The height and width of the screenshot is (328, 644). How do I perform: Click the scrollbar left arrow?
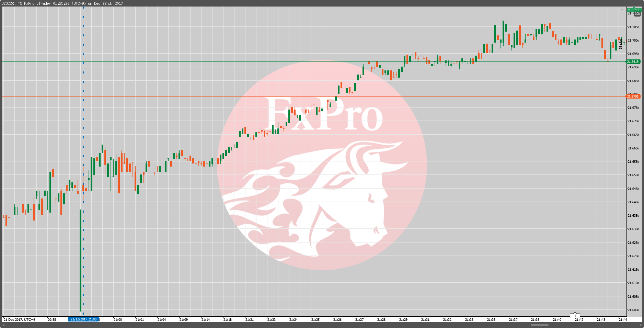[4, 325]
